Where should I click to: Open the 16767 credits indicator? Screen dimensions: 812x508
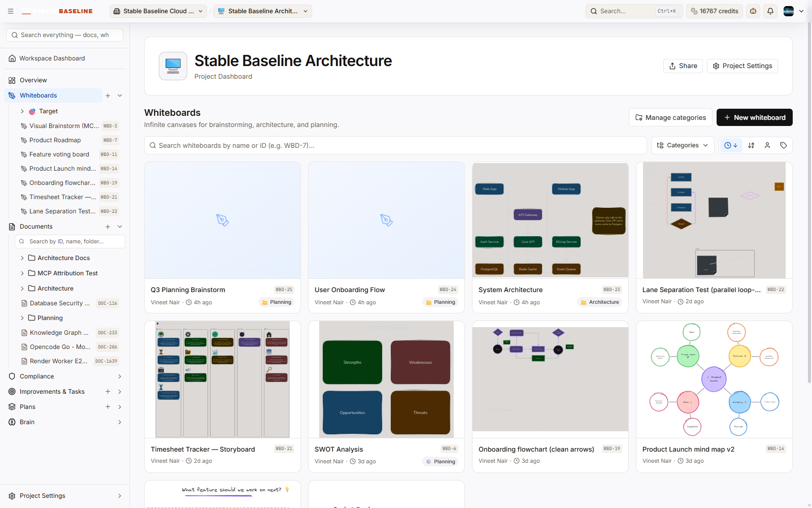click(x=715, y=11)
